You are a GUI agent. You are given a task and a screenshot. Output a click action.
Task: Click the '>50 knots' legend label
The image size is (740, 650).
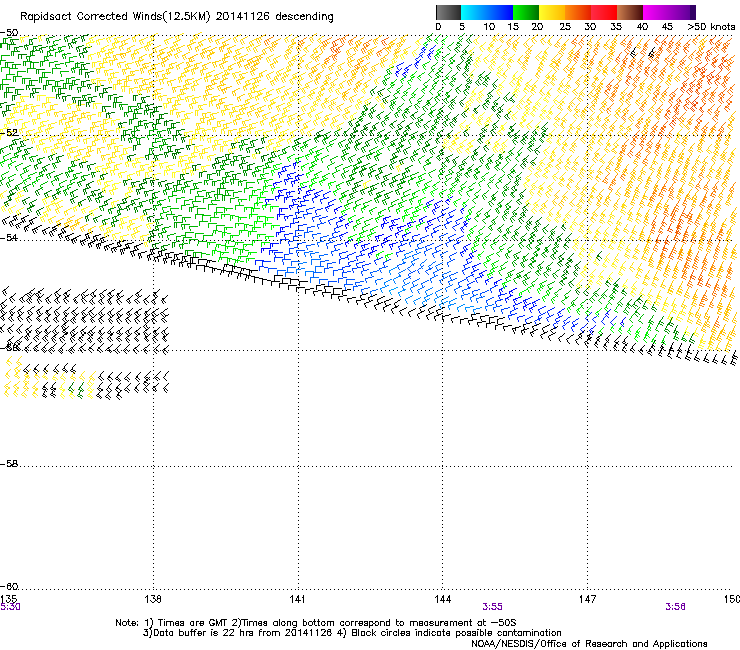711,27
